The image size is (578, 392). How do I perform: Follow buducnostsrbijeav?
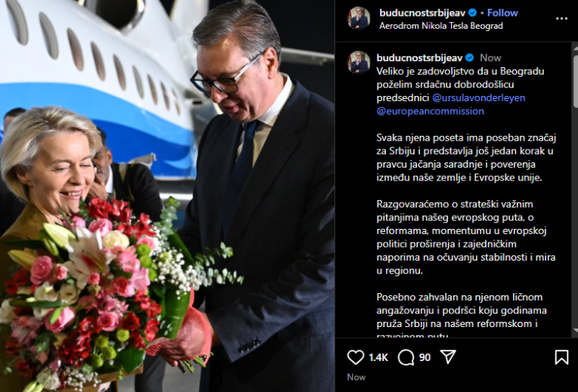tap(502, 13)
